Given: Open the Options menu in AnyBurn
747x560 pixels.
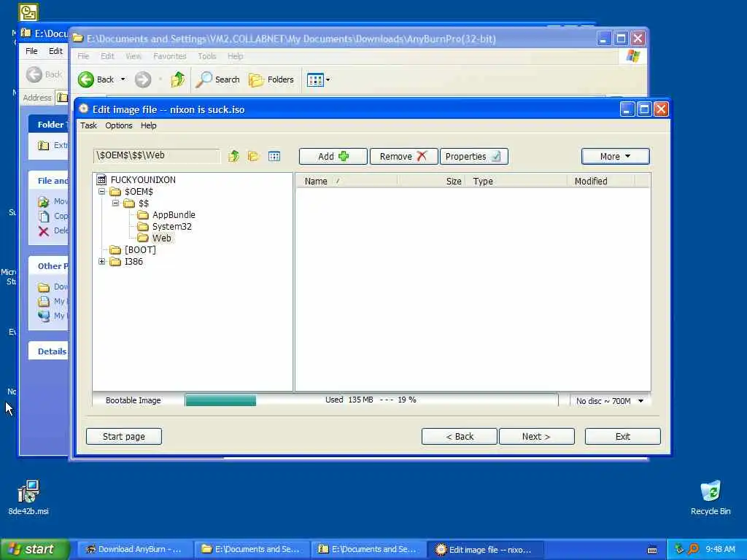Looking at the screenshot, I should tap(119, 125).
